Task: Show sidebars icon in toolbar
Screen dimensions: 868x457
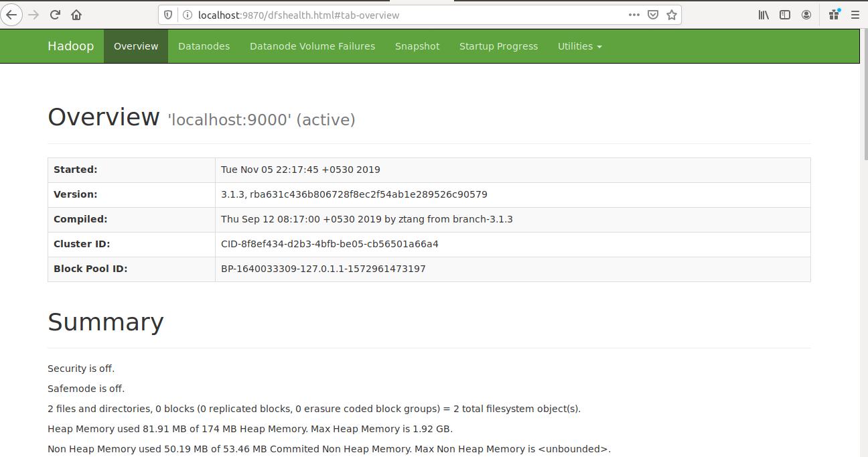Action: pyautogui.click(x=785, y=15)
